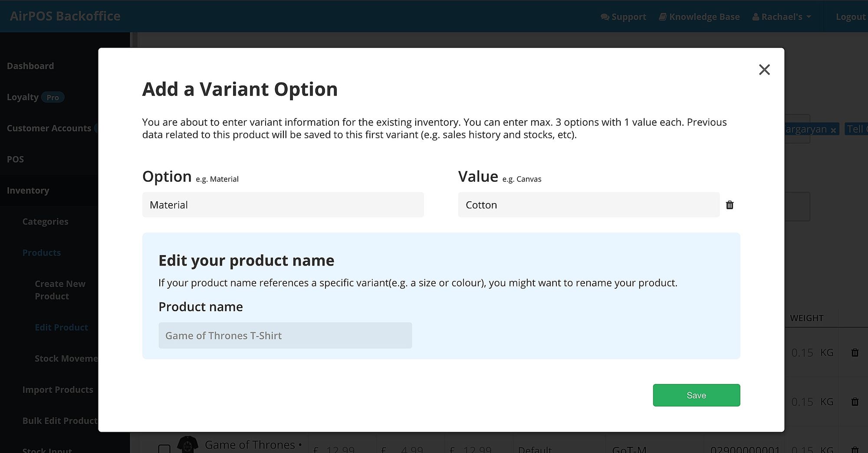The width and height of the screenshot is (868, 453).
Task: Log out of AirPOS Backoffice
Action: [850, 17]
